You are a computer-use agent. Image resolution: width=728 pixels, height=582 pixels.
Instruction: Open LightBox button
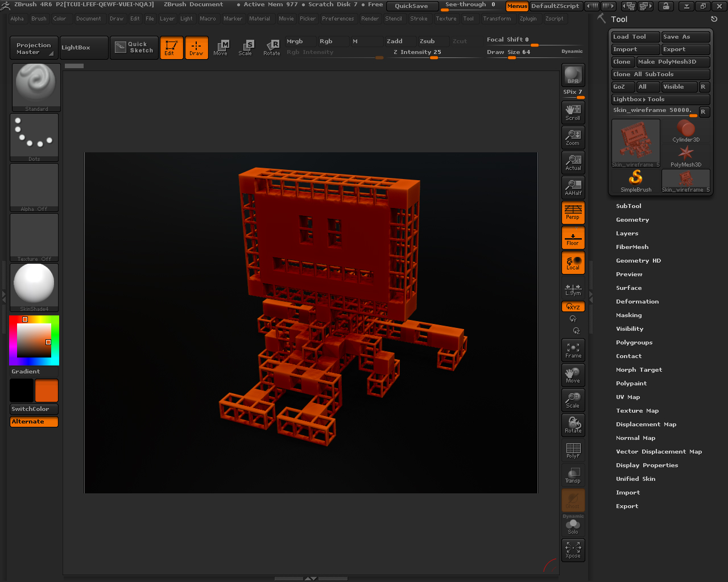click(x=84, y=48)
